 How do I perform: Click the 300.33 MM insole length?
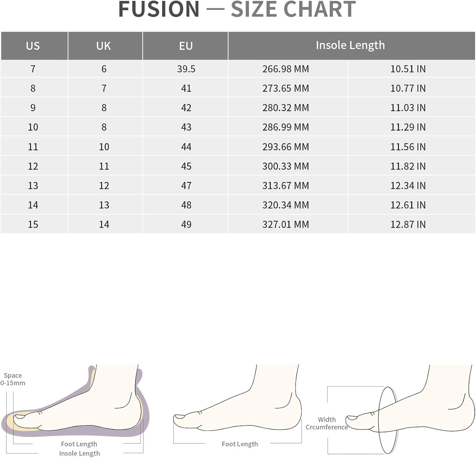click(x=286, y=166)
